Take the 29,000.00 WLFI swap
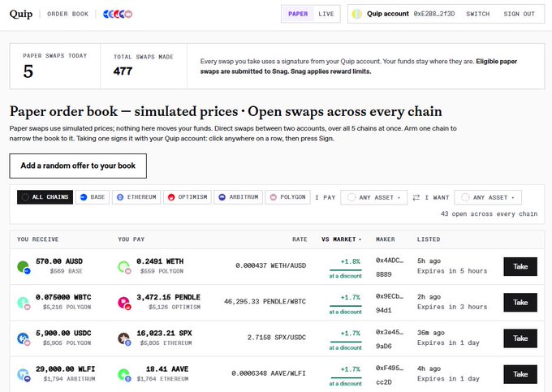The image size is (552, 392). click(x=520, y=374)
